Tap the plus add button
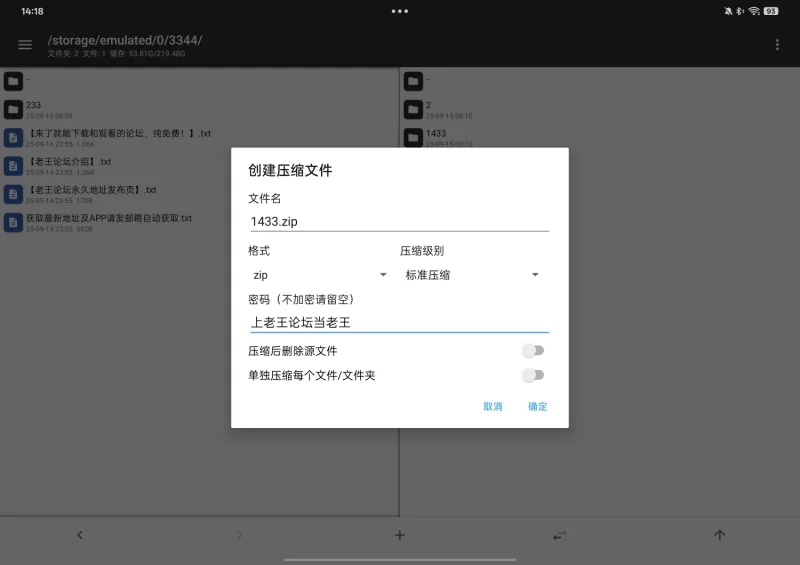 point(399,535)
